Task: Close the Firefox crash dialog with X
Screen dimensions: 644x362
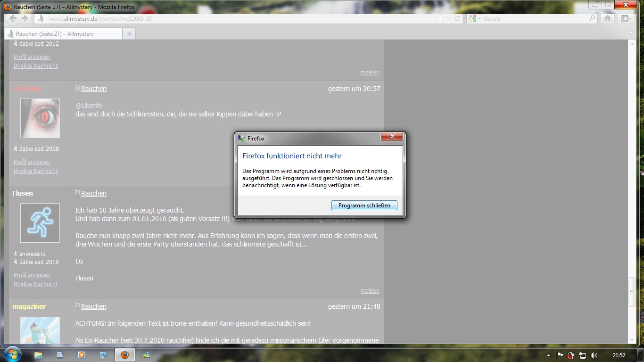Action: (x=392, y=137)
